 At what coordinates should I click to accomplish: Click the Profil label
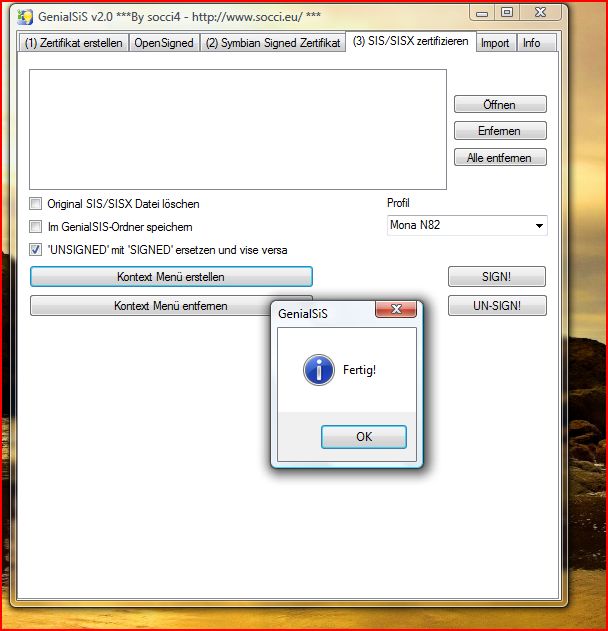click(398, 203)
